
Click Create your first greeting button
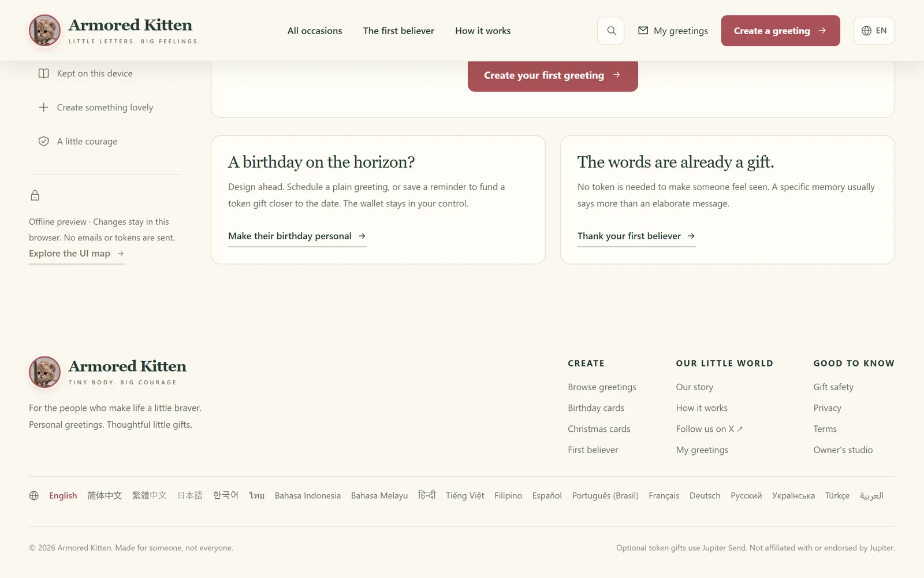553,75
